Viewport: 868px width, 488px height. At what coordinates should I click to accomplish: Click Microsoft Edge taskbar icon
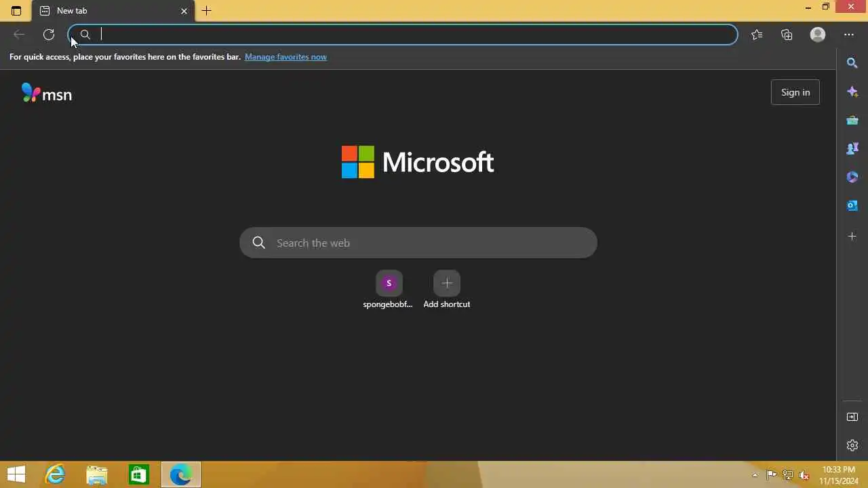click(181, 475)
